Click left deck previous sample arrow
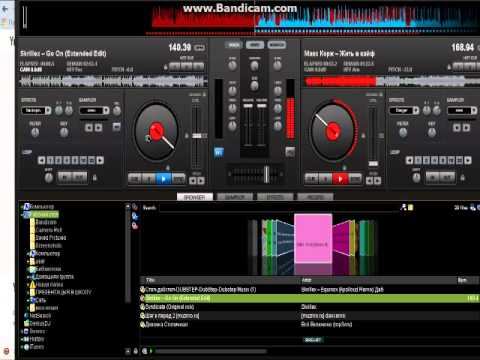 [89, 127]
